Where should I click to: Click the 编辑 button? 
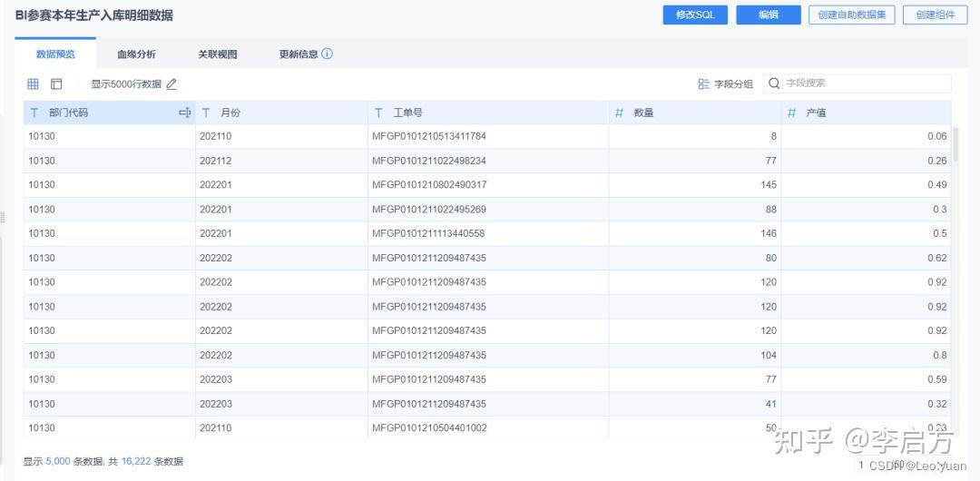coord(769,15)
